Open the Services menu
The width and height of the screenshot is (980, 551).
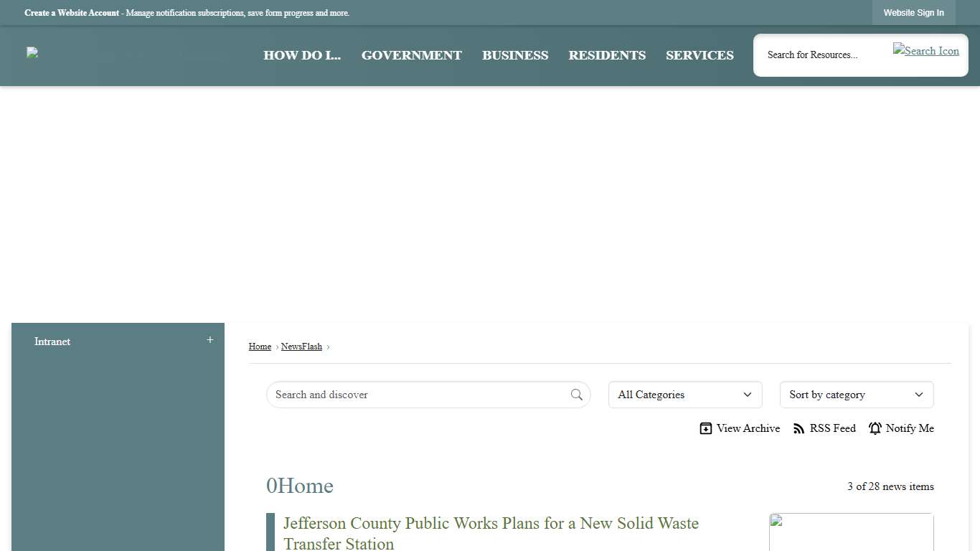pos(699,55)
